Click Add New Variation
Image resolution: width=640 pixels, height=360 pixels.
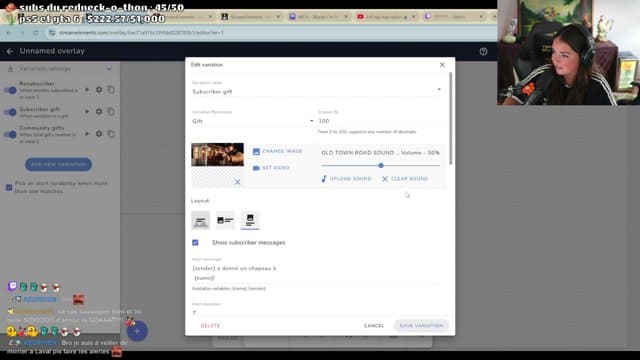pyautogui.click(x=58, y=164)
